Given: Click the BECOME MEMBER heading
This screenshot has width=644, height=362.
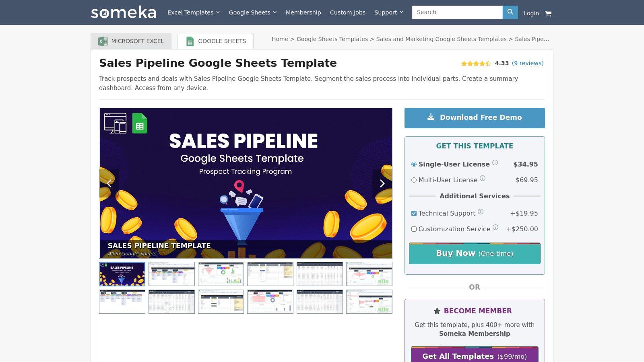Looking at the screenshot, I should pyautogui.click(x=478, y=311).
